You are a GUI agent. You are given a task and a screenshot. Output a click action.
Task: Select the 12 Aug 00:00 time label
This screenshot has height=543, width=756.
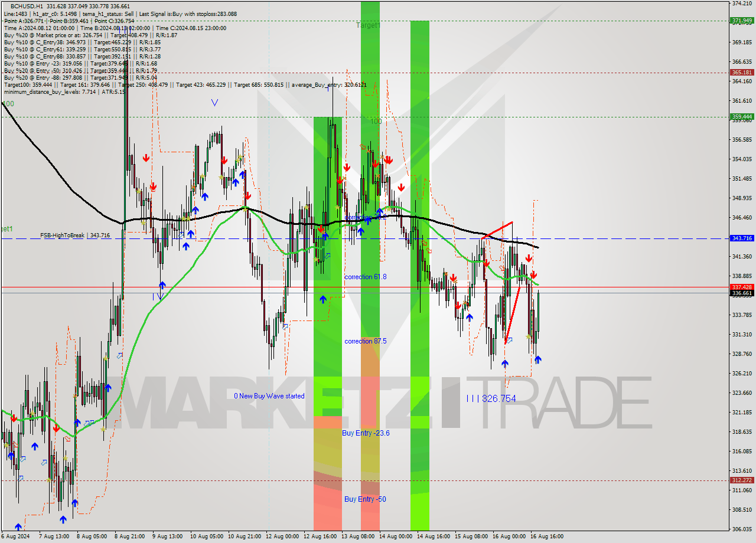[x=282, y=537]
